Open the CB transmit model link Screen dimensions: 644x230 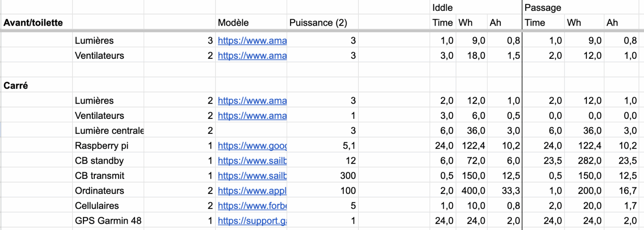point(252,176)
